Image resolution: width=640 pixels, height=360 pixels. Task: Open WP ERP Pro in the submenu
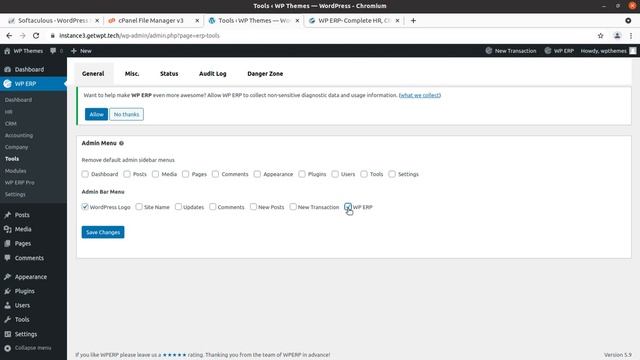pos(20,182)
